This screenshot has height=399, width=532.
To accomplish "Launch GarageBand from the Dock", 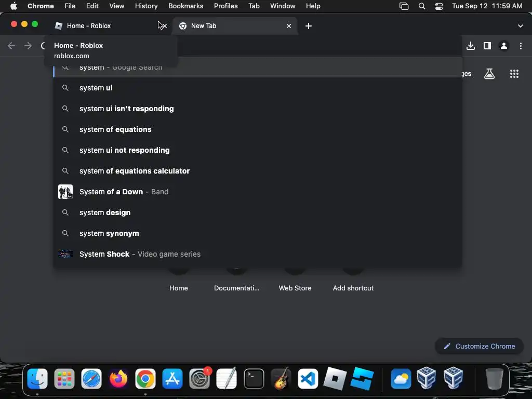I will click(281, 378).
